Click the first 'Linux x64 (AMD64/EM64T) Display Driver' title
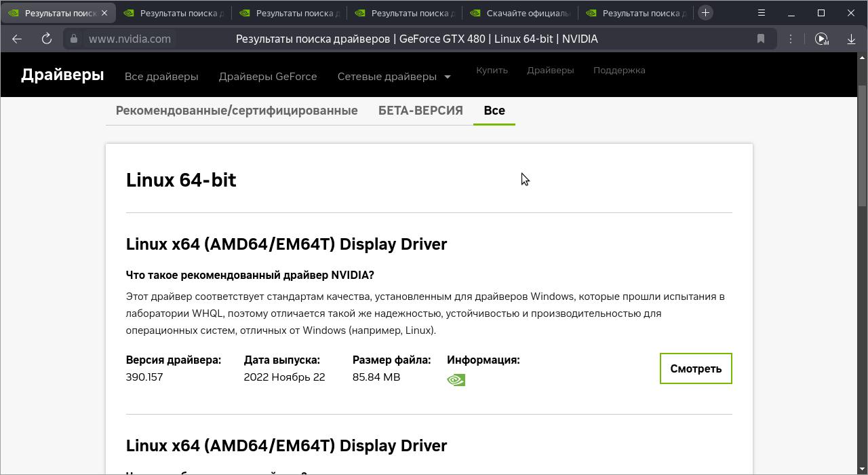The height and width of the screenshot is (475, 868). (x=286, y=244)
